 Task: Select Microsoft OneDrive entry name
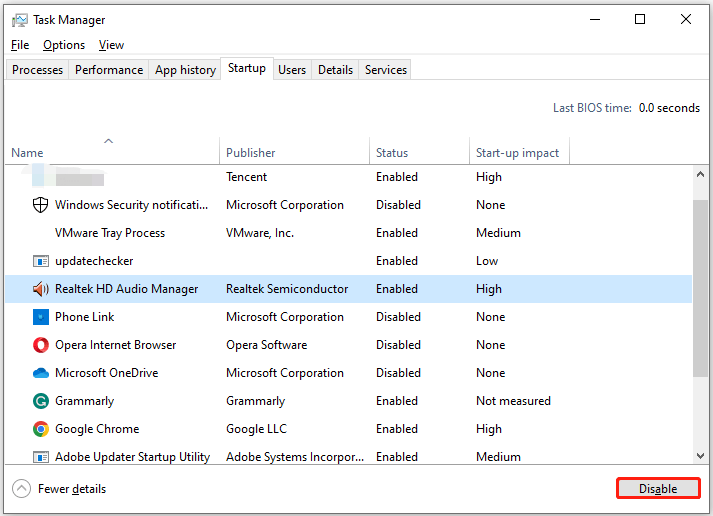coord(106,373)
